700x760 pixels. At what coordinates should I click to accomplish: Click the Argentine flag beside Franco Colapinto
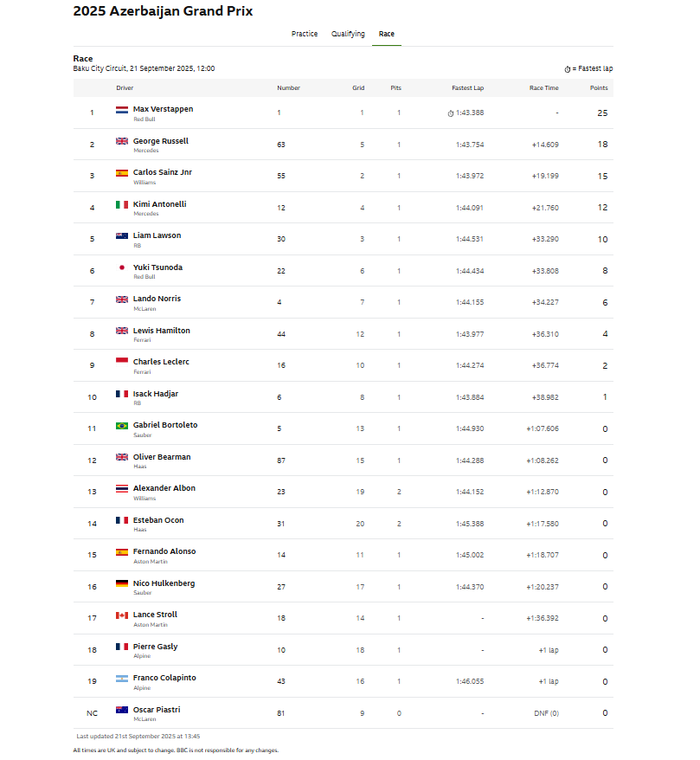[x=122, y=679]
